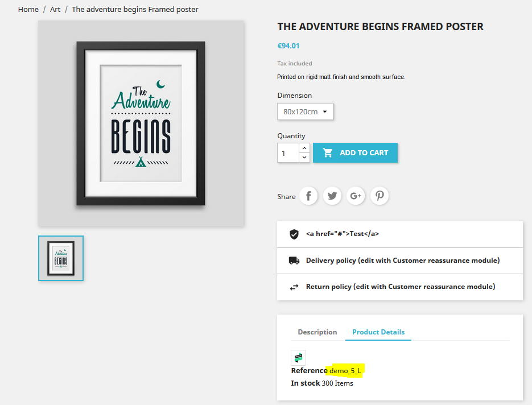This screenshot has height=405, width=532.
Task: Share product on Google Plus
Action: coord(356,196)
